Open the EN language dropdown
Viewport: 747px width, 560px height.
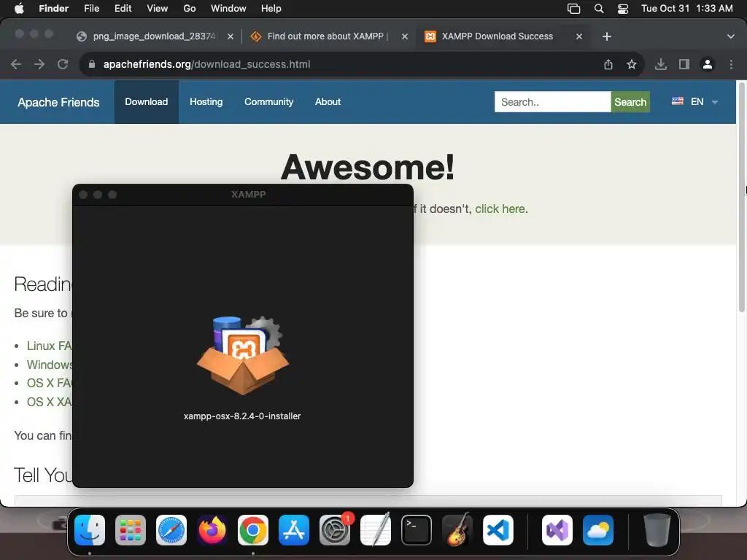coord(694,101)
